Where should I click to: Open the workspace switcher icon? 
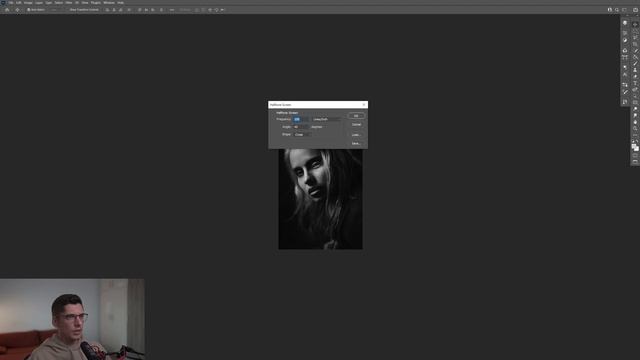(624, 9)
